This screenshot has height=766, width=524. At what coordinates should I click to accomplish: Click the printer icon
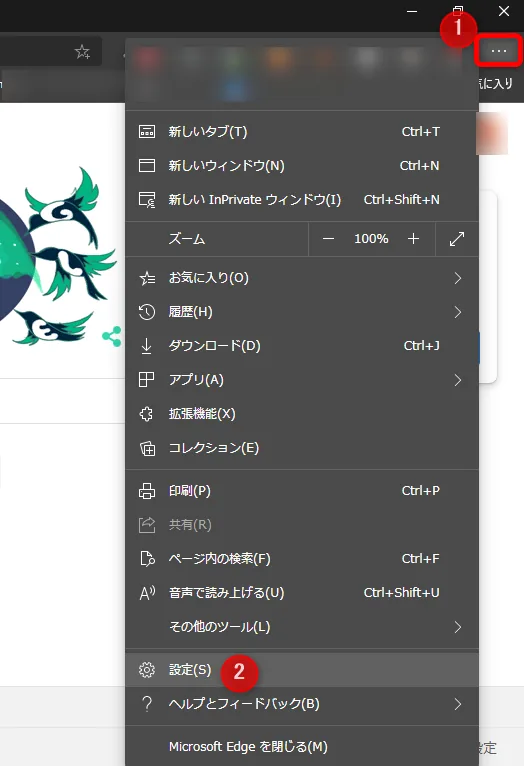147,491
